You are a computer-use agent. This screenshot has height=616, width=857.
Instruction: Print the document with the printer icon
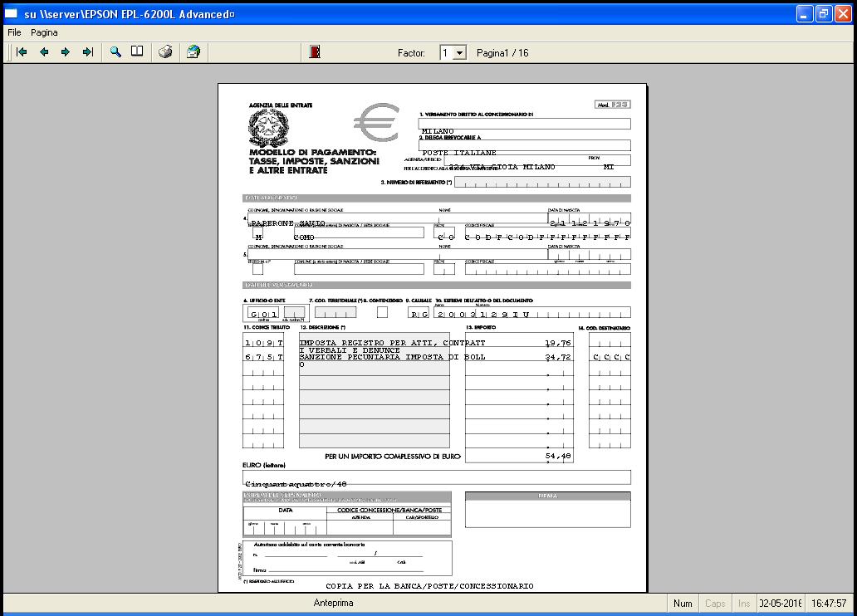click(165, 52)
